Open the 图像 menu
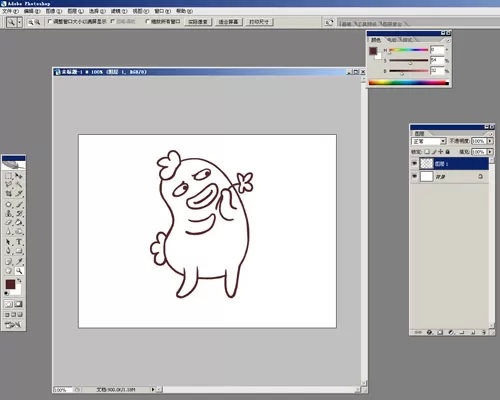The image size is (500, 400). pyautogui.click(x=54, y=11)
